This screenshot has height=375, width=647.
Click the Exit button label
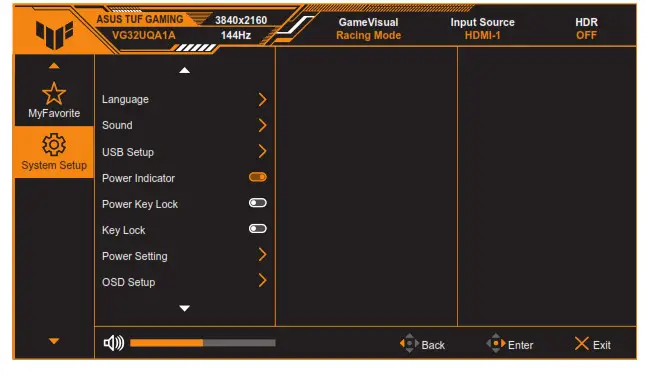click(602, 345)
